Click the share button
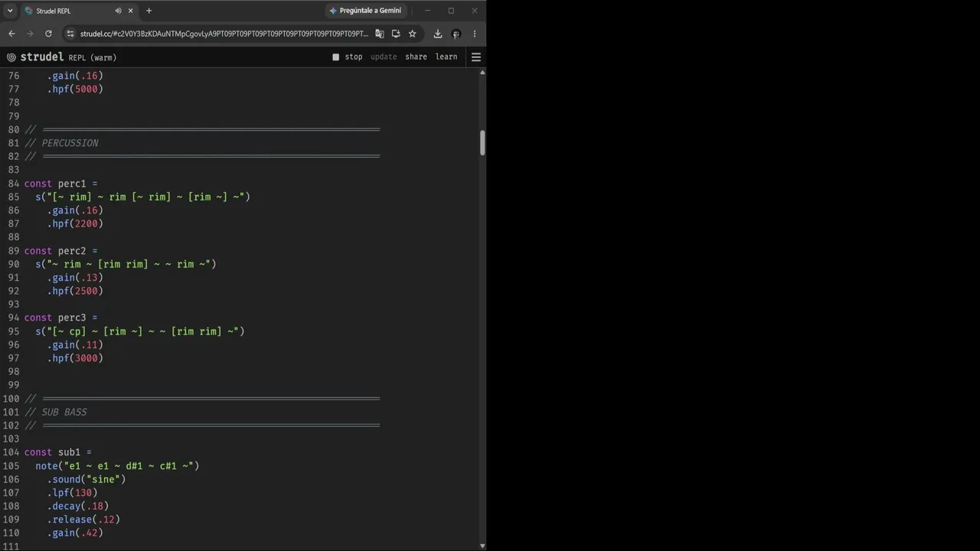 [416, 57]
